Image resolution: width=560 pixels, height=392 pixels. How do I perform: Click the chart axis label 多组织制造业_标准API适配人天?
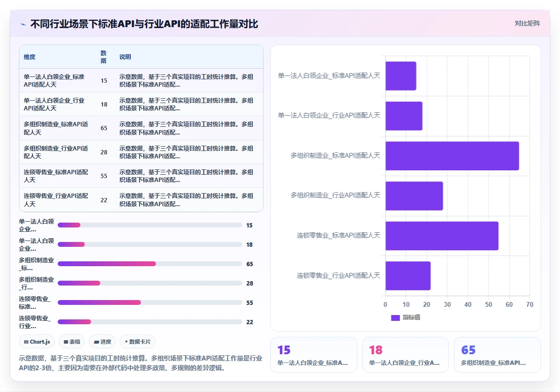coord(335,155)
